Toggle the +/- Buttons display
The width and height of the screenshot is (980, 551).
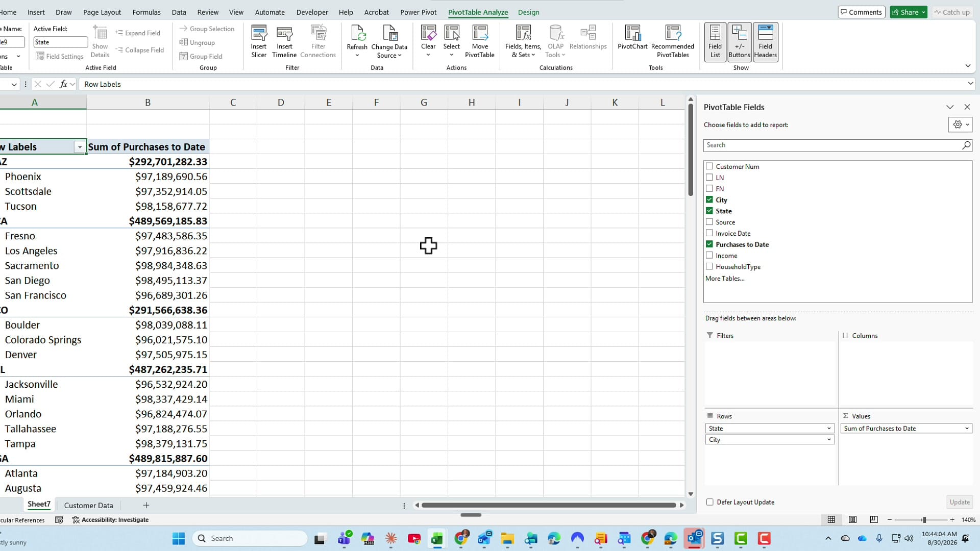pos(740,42)
